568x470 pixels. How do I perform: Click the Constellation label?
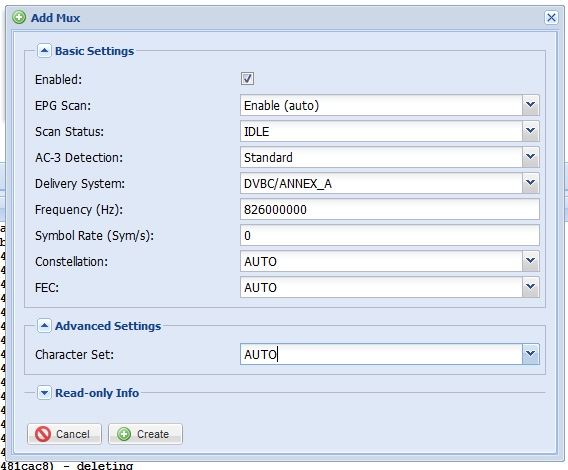coord(71,261)
